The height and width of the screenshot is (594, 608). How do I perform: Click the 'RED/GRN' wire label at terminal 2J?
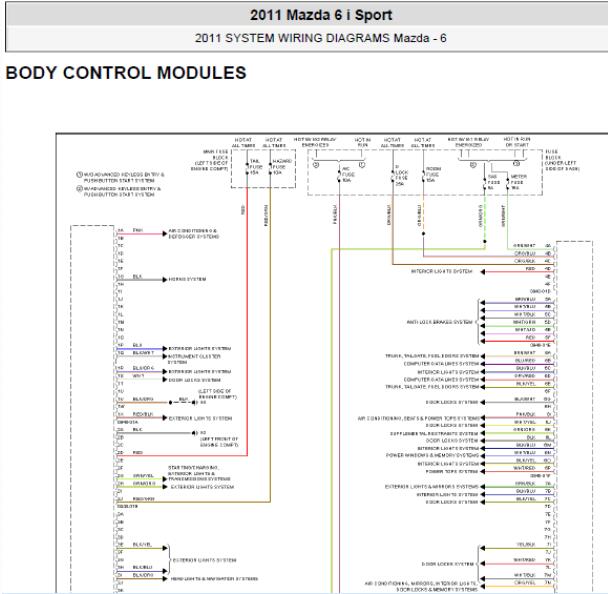pyautogui.click(x=143, y=499)
